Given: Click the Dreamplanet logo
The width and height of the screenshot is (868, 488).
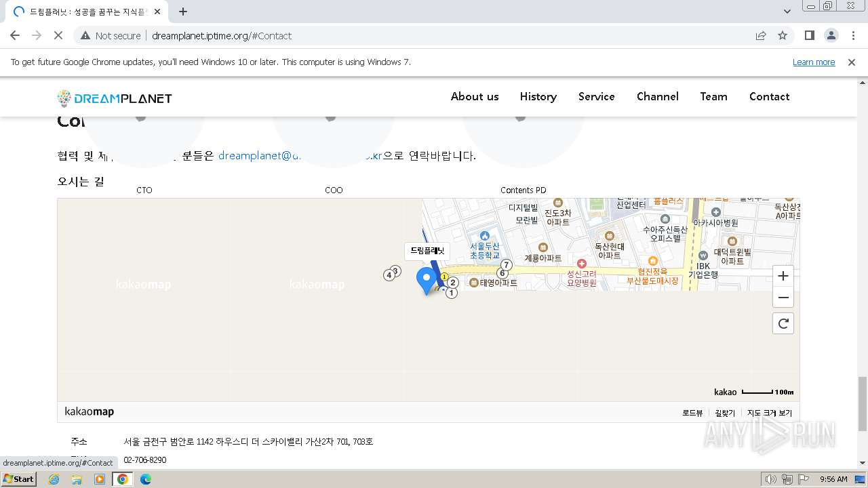Looking at the screenshot, I should [115, 98].
